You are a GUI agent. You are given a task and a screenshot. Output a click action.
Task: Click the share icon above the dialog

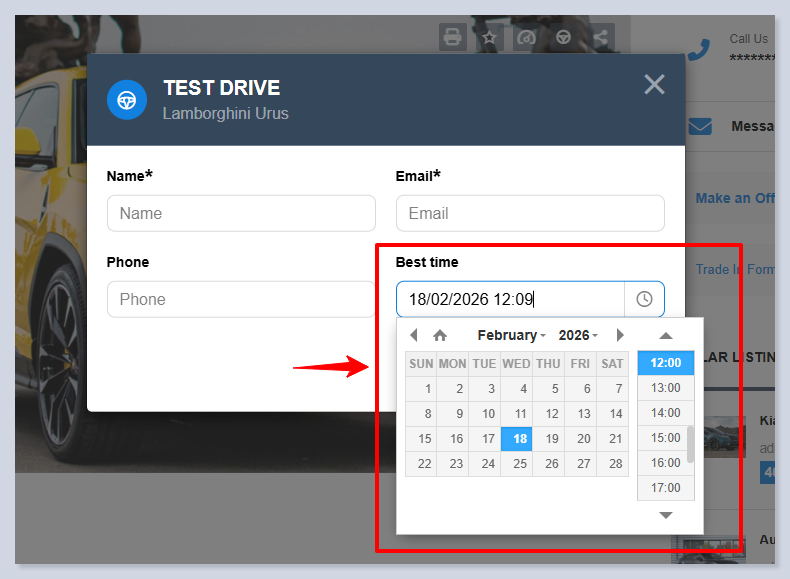(x=600, y=38)
